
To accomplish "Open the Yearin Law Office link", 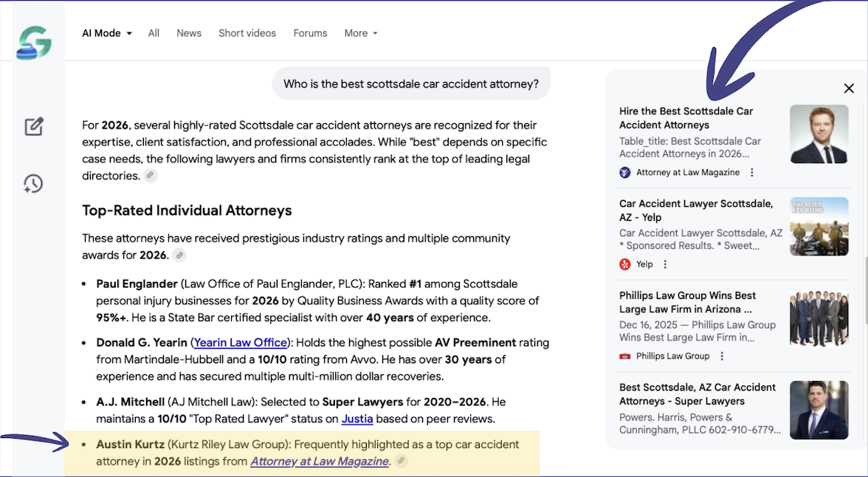I will pyautogui.click(x=241, y=343).
